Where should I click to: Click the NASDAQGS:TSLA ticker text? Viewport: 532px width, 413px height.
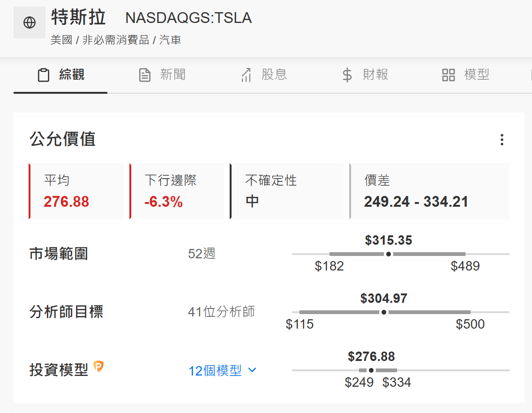pos(188,18)
